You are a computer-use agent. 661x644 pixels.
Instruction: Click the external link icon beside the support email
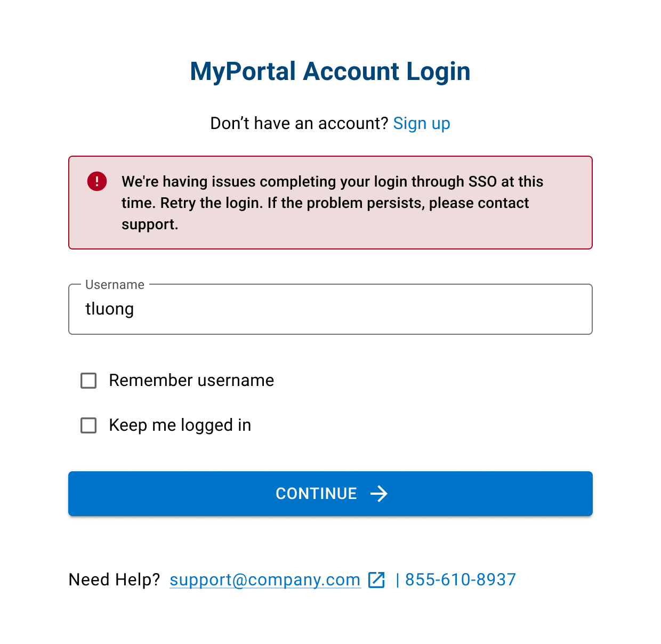376,579
